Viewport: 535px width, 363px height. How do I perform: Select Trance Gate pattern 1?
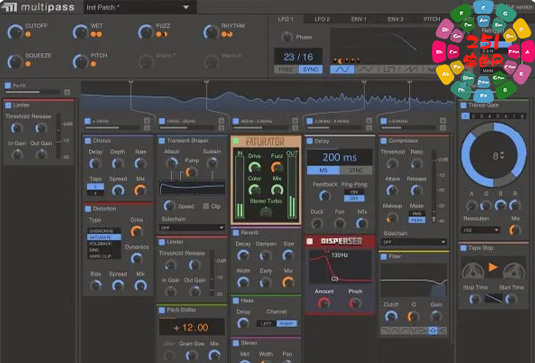(465, 116)
